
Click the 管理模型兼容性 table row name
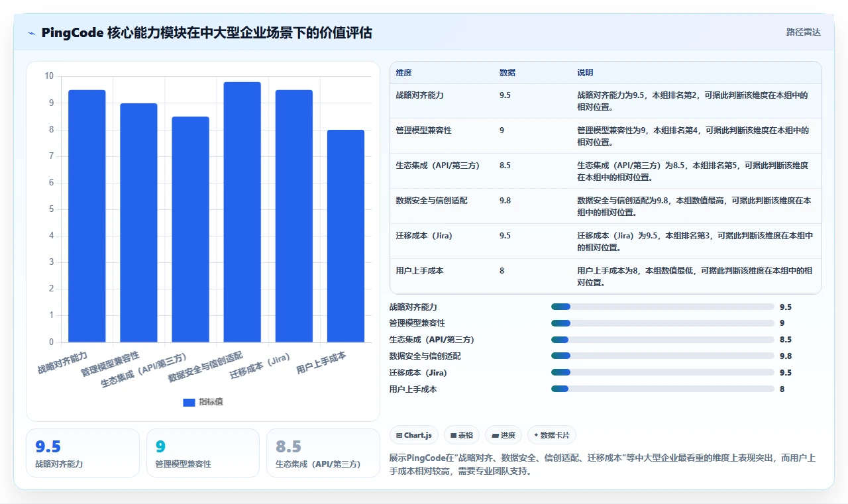[424, 130]
